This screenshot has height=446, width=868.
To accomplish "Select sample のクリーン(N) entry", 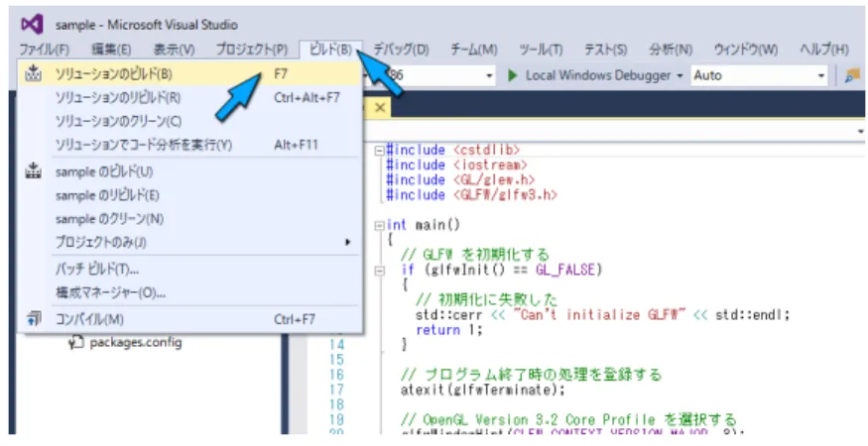I will point(190,219).
